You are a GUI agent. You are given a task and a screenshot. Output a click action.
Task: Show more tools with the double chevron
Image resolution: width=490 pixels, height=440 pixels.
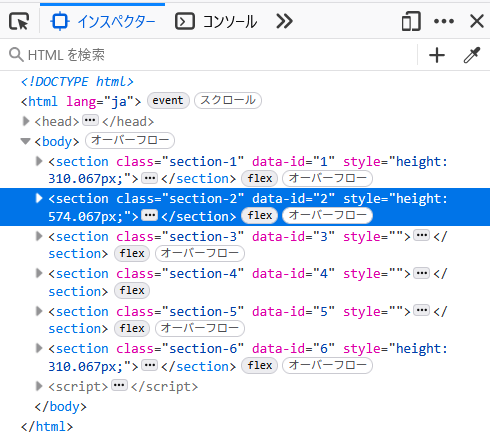pos(284,22)
